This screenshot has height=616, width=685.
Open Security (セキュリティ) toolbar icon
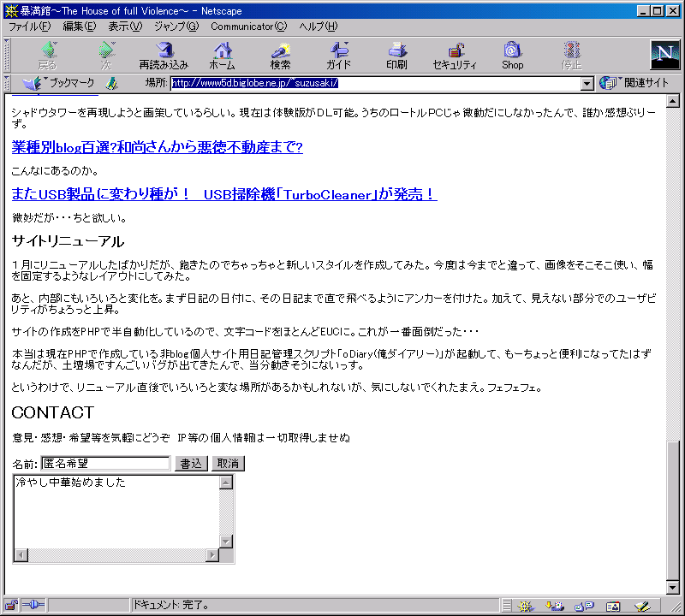click(x=455, y=56)
